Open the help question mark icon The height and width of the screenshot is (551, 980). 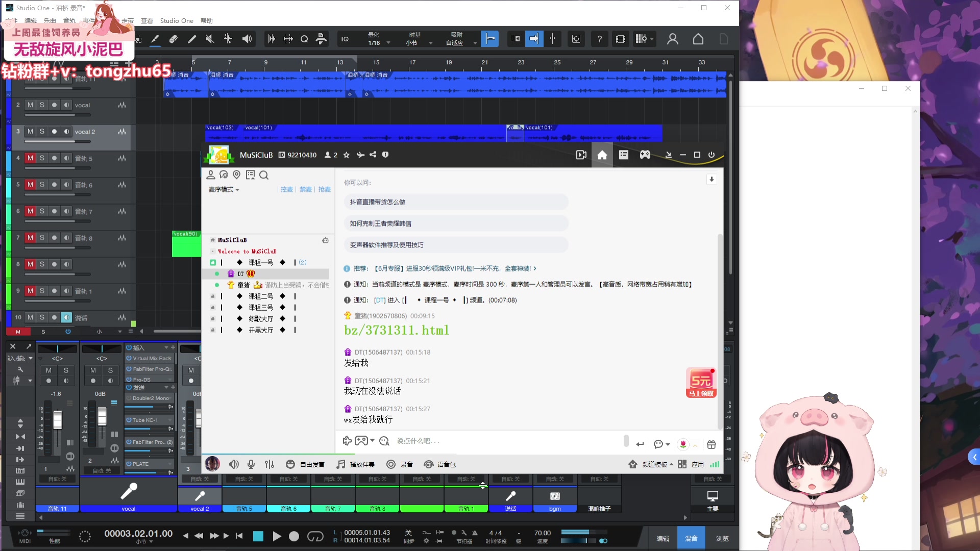[x=600, y=39]
